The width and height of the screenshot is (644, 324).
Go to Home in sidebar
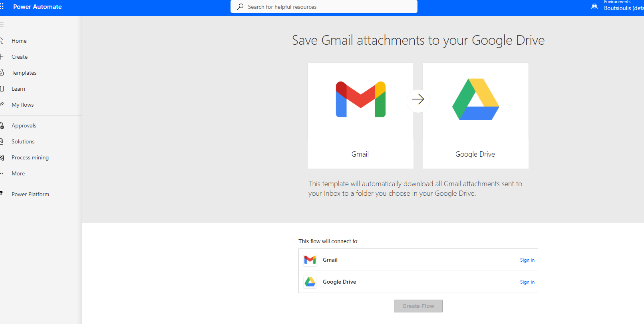(x=19, y=41)
